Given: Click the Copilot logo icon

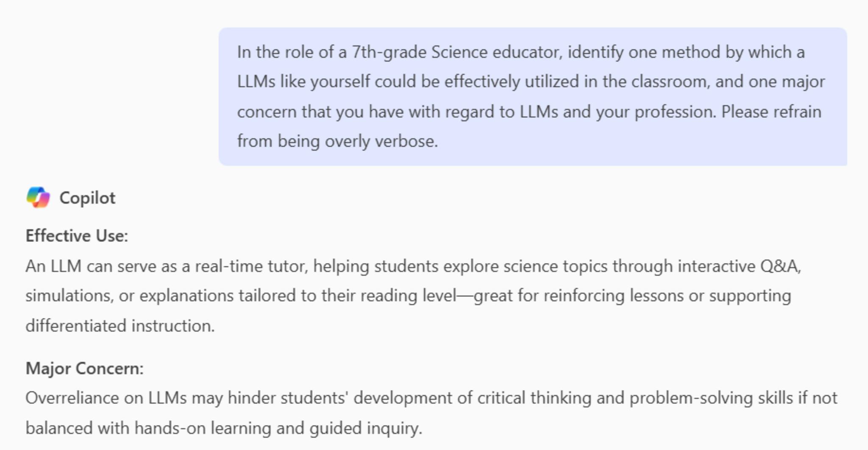Looking at the screenshot, I should coord(38,198).
